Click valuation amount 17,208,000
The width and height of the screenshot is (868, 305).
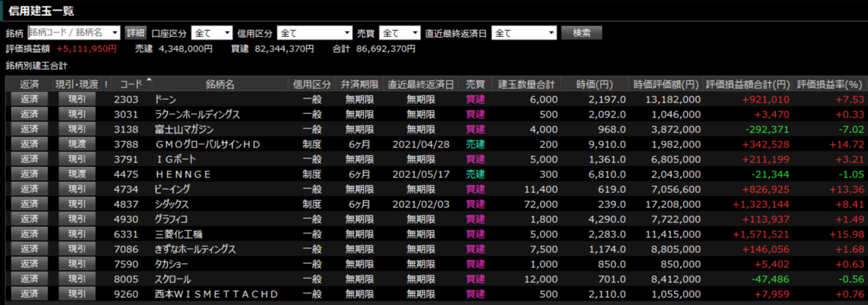pyautogui.click(x=673, y=204)
